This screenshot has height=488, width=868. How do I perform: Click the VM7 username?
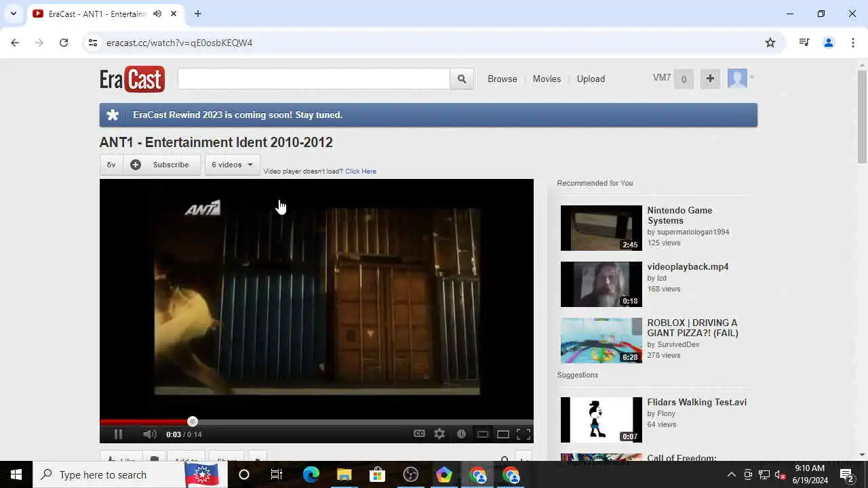662,78
